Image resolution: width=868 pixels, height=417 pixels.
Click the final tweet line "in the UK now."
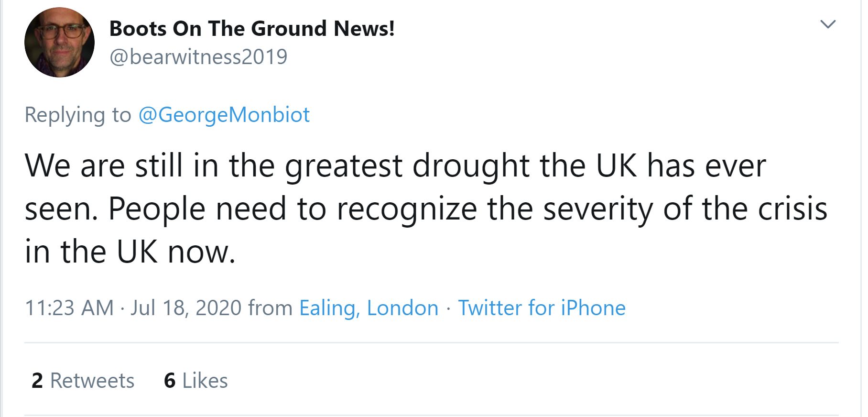point(130,252)
